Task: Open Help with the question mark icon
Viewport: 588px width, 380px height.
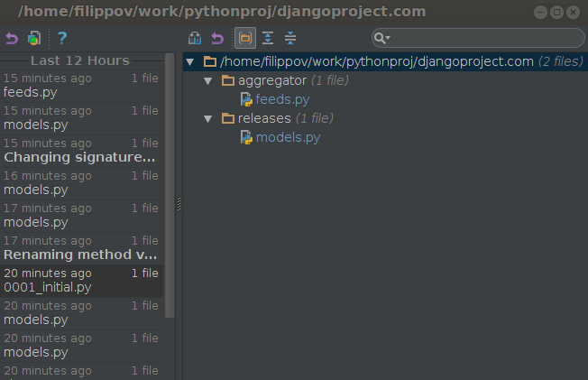Action: click(62, 38)
